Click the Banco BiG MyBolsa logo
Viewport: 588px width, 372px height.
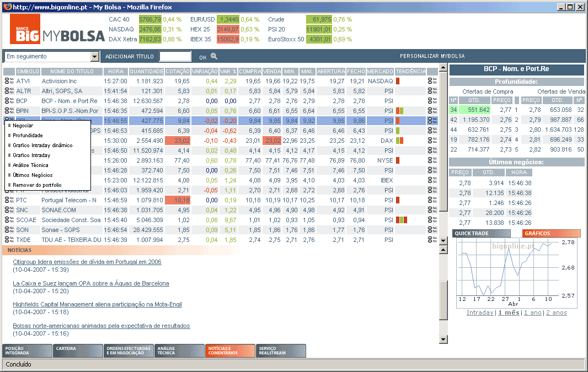[57, 29]
